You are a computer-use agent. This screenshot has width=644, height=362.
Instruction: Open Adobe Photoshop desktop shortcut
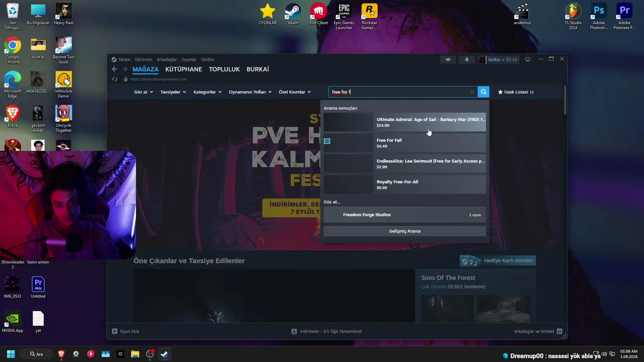coord(599,17)
